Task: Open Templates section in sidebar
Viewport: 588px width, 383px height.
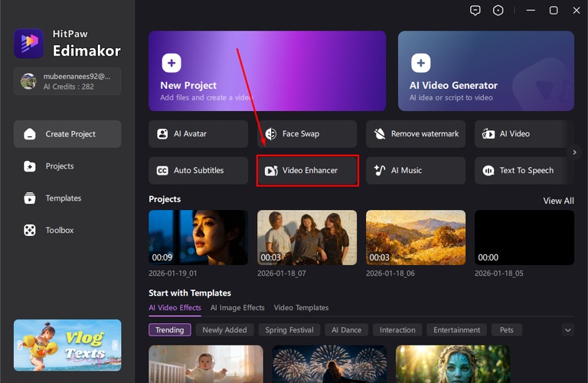Action: (x=67, y=198)
